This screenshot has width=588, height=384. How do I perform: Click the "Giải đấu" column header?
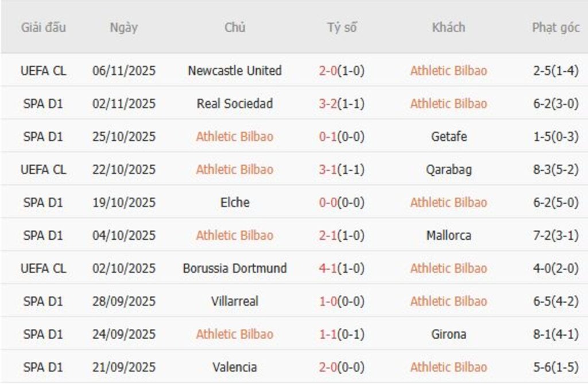(44, 28)
